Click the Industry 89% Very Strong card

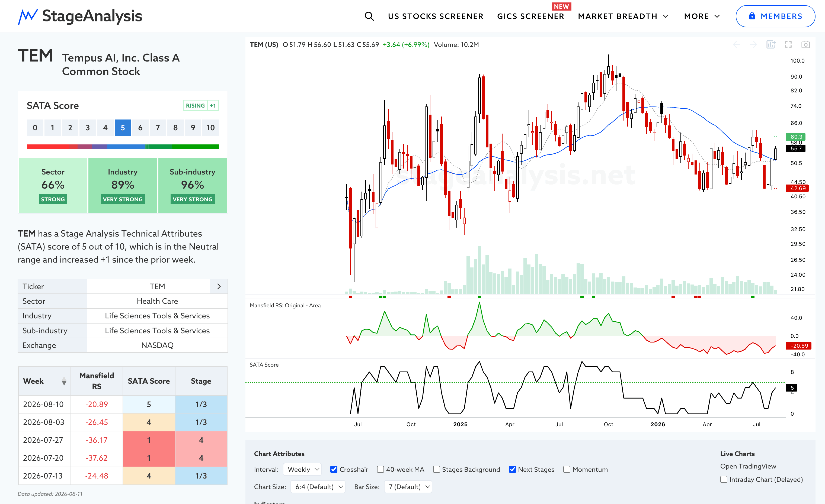tap(123, 185)
